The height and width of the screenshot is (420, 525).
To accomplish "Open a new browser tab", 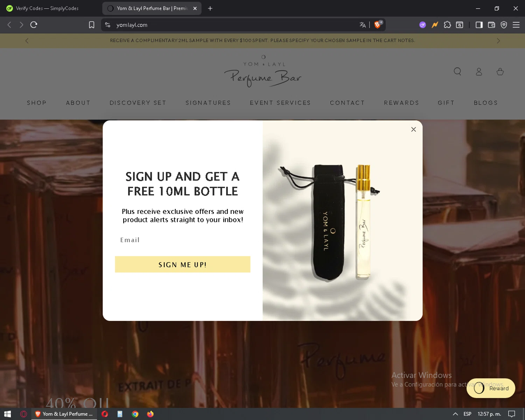I will pos(210,8).
